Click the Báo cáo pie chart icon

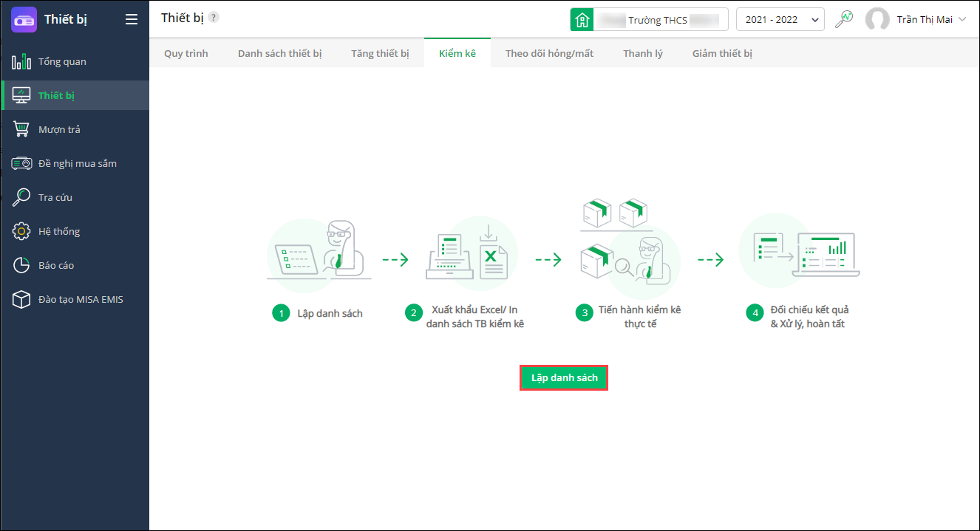click(21, 265)
